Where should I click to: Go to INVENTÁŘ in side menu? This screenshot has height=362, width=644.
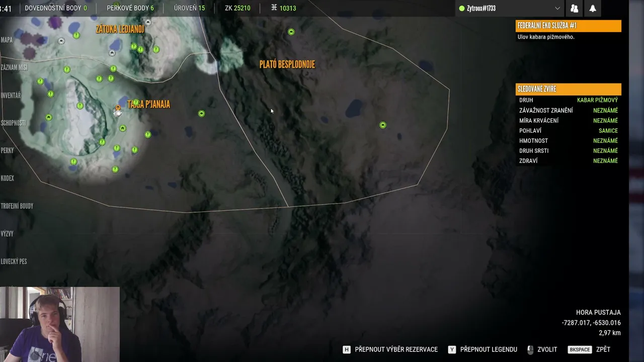coord(11,95)
